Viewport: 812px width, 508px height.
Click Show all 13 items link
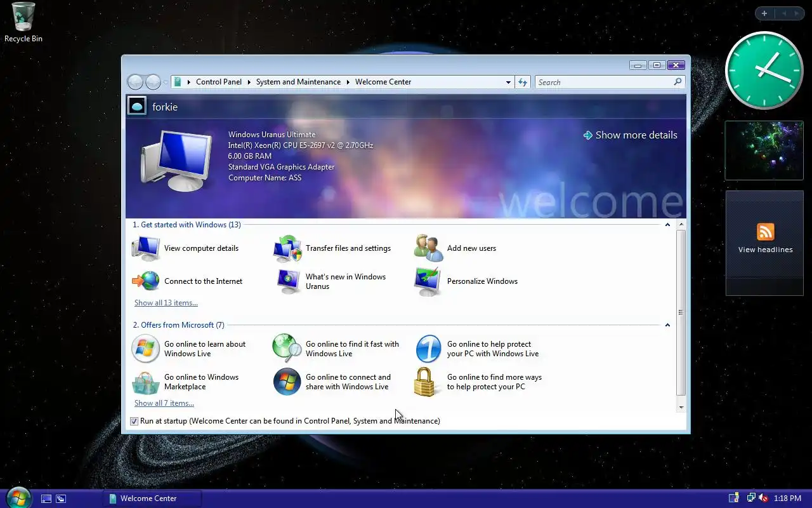point(166,303)
